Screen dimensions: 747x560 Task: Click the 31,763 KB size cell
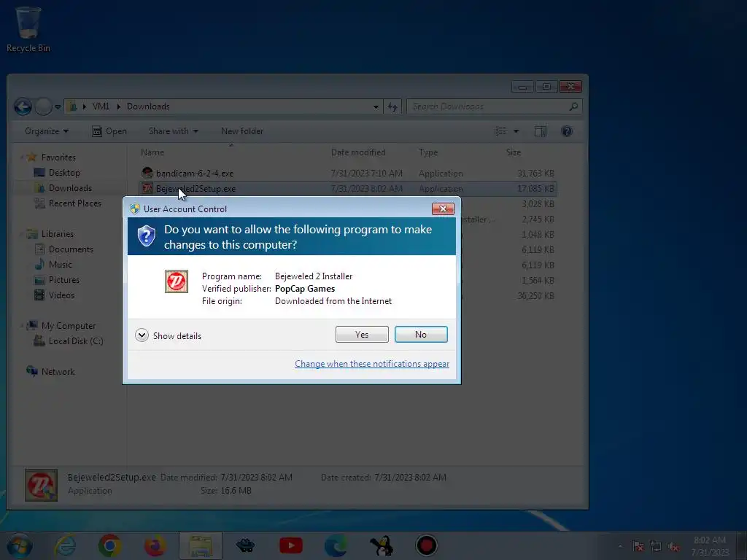pyautogui.click(x=535, y=174)
